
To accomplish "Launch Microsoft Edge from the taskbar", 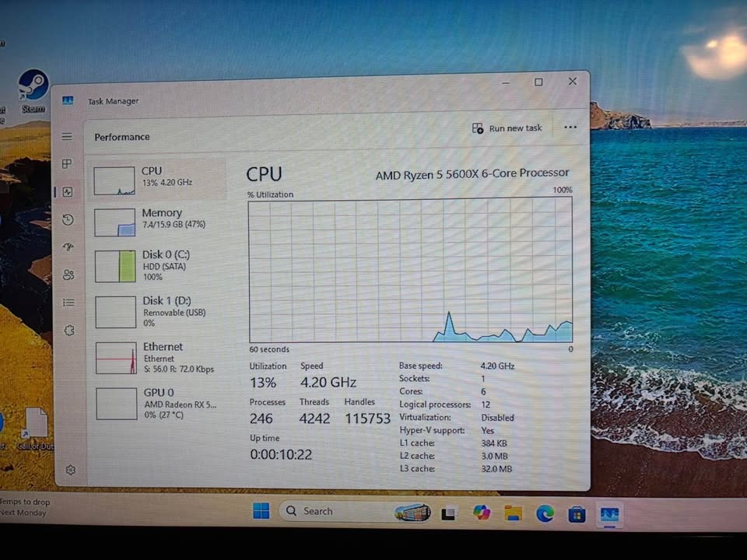I will pos(545,513).
